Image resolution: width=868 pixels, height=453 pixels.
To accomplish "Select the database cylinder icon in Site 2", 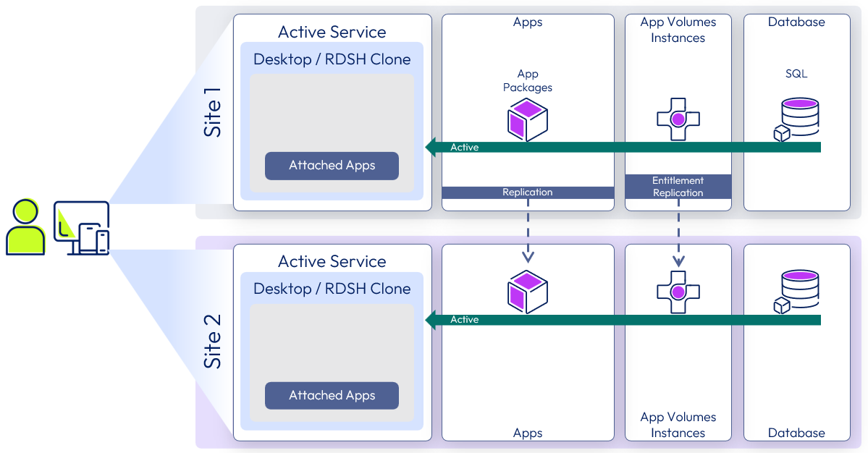I will (796, 291).
